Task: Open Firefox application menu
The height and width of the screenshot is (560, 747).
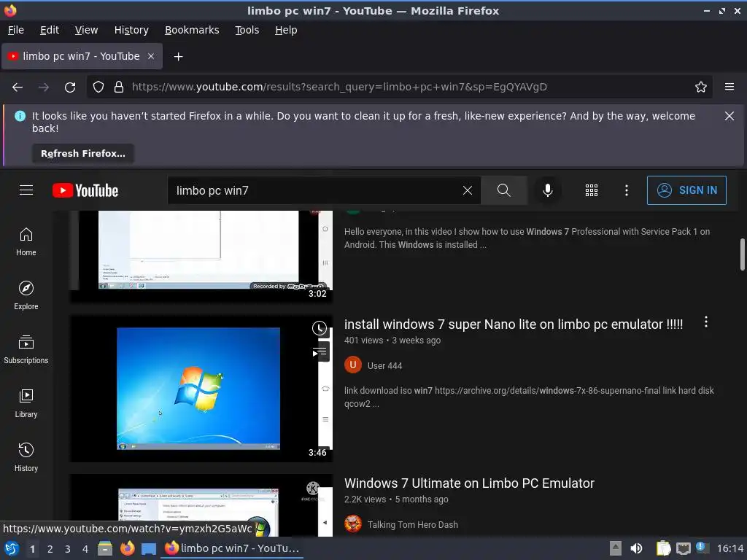Action: [729, 87]
